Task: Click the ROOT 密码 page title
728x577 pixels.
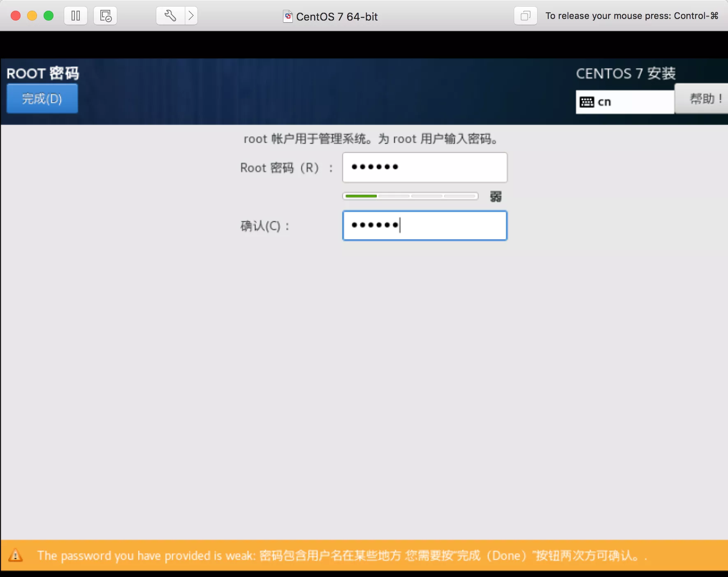Action: 43,73
